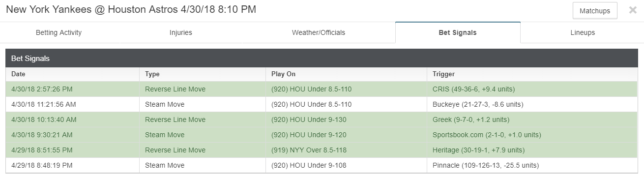Image resolution: width=644 pixels, height=178 pixels.
Task: Click the Buckeye (21-27-3) trigger cell
Action: click(532, 104)
